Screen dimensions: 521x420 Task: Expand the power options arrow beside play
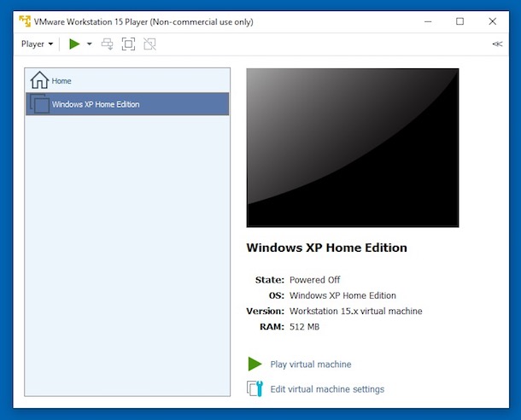(90, 44)
